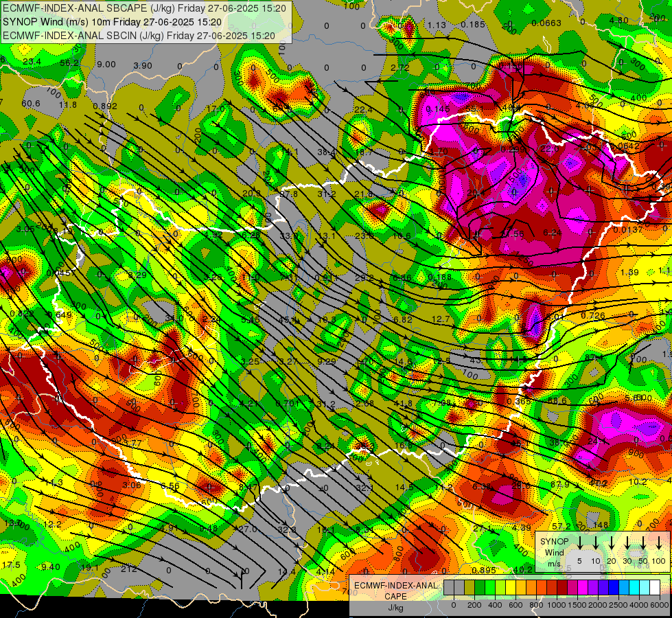Select the olive swatch in CAPE legend
The height and width of the screenshot is (618, 672).
(x=470, y=588)
